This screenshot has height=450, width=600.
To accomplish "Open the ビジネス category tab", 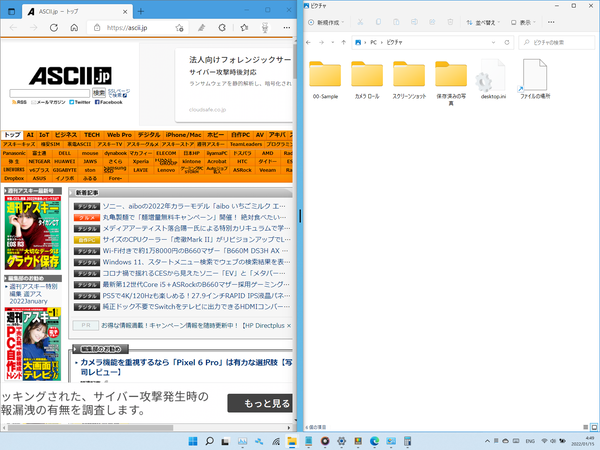I will [x=66, y=135].
